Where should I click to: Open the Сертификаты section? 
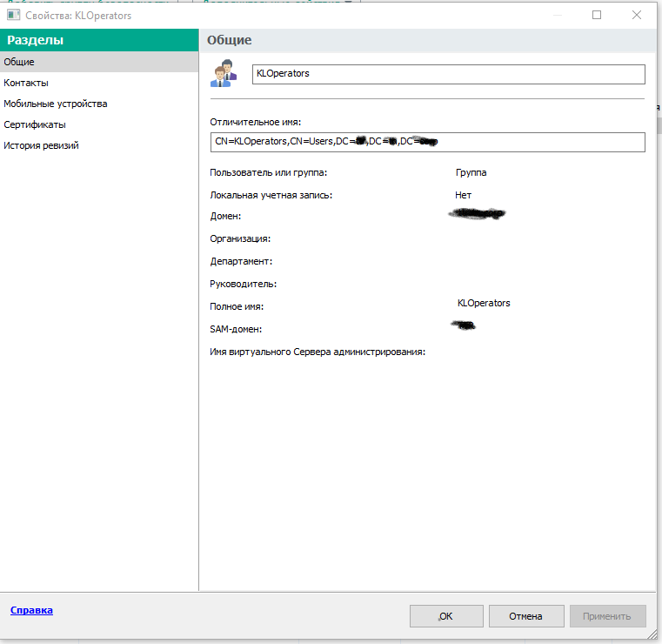click(x=99, y=124)
